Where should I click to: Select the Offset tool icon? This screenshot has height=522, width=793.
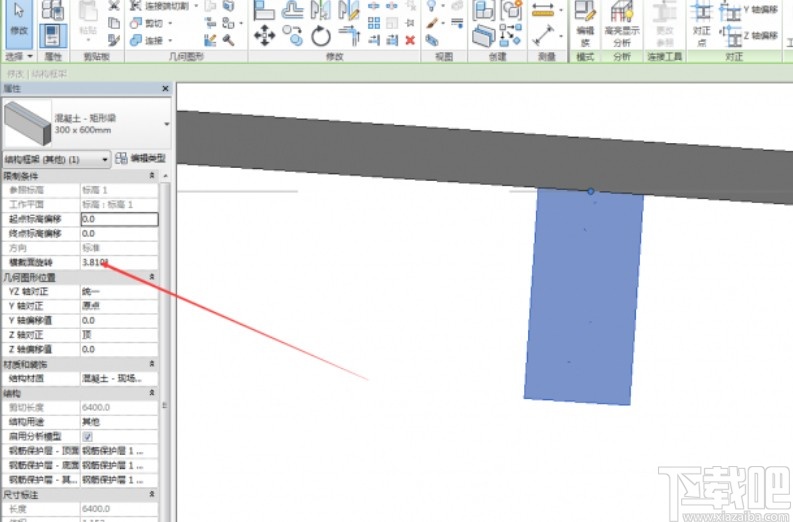point(292,10)
